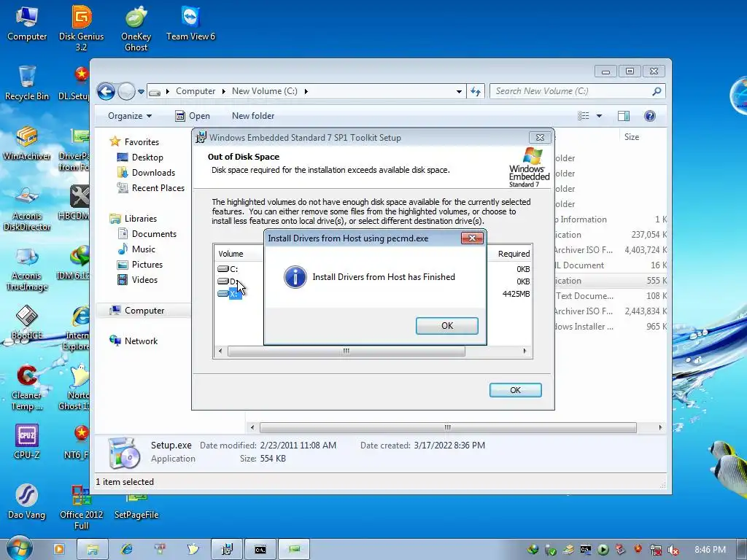Click the Explorer Back navigation button
The height and width of the screenshot is (560, 747).
(106, 91)
